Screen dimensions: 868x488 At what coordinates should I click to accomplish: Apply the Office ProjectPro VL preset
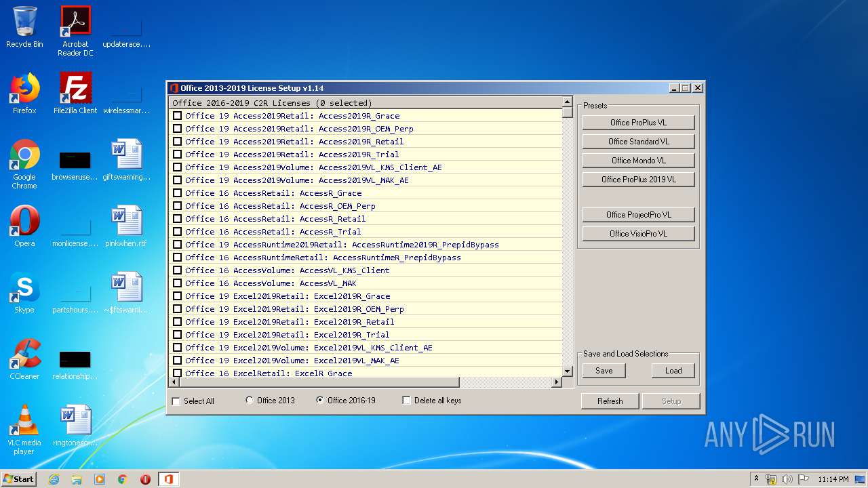(x=638, y=215)
